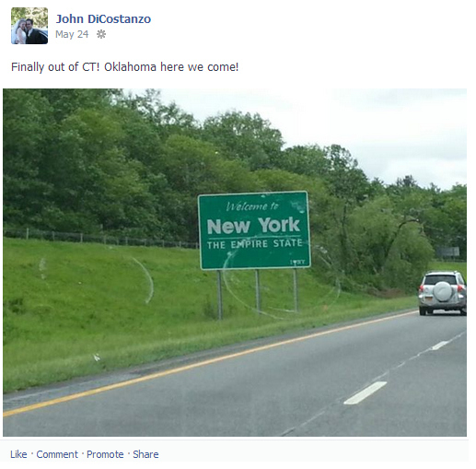Open the May 24 timestamp link
Screen dimensions: 476x469
pos(72,34)
